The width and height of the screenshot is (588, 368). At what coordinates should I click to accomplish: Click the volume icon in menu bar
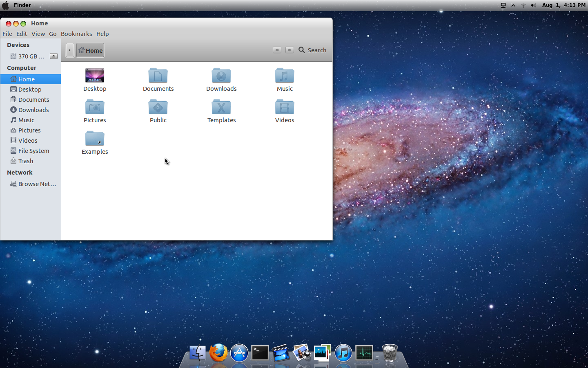pyautogui.click(x=533, y=5)
